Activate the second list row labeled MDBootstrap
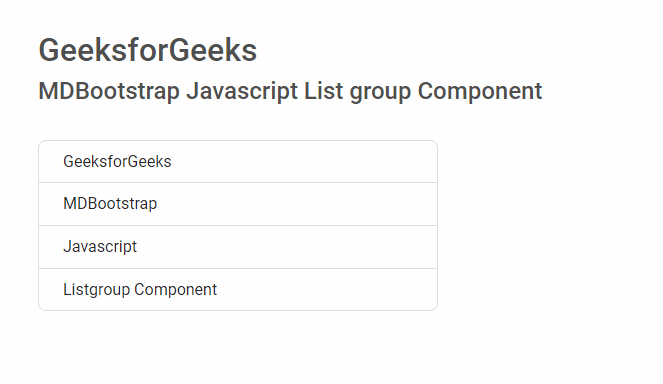 coord(238,204)
